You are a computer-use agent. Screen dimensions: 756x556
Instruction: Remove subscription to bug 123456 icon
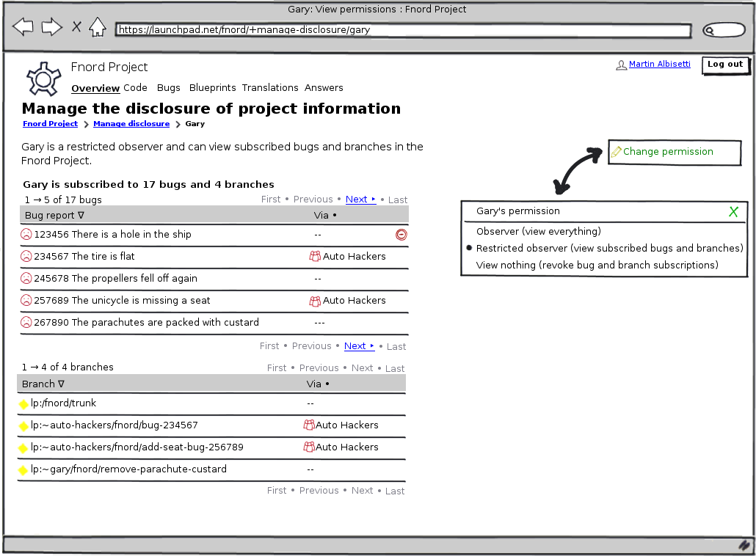[401, 235]
